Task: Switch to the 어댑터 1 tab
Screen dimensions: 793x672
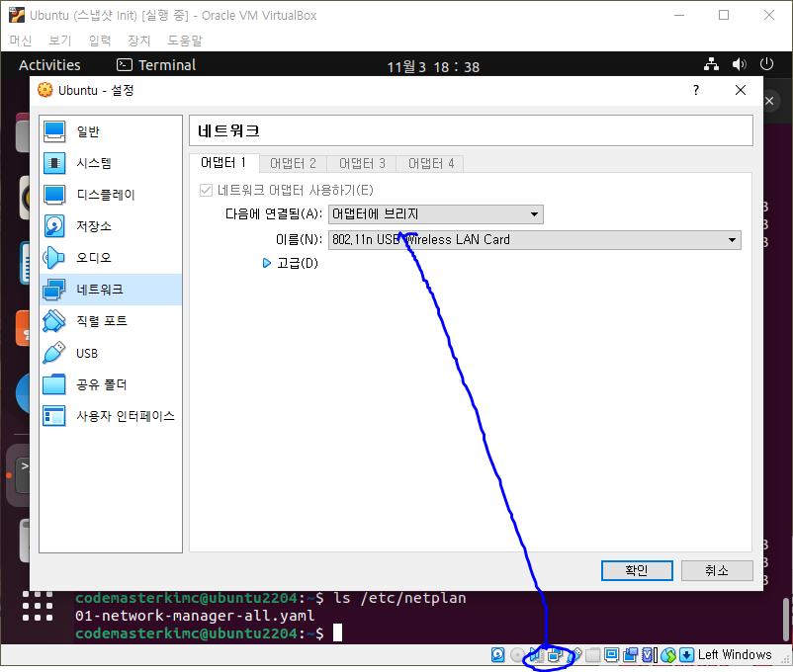Action: 223,163
